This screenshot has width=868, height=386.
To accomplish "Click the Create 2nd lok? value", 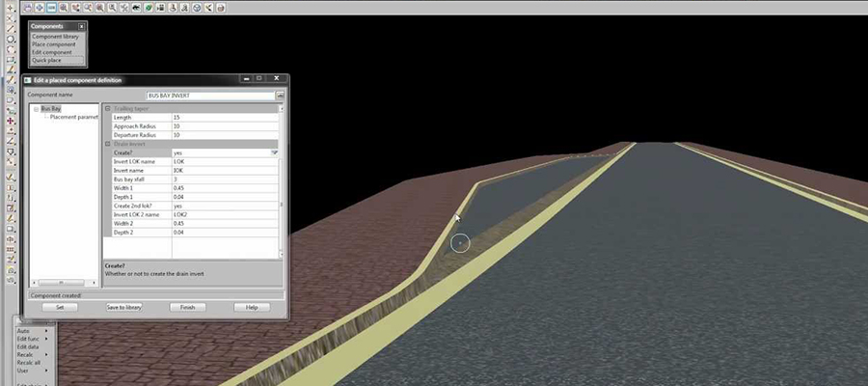I will tap(225, 206).
